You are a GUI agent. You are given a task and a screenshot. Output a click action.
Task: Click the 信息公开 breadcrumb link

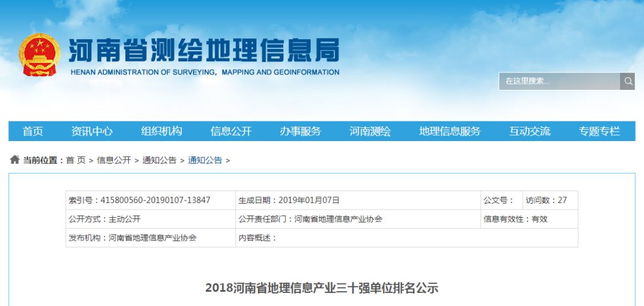[x=114, y=160]
